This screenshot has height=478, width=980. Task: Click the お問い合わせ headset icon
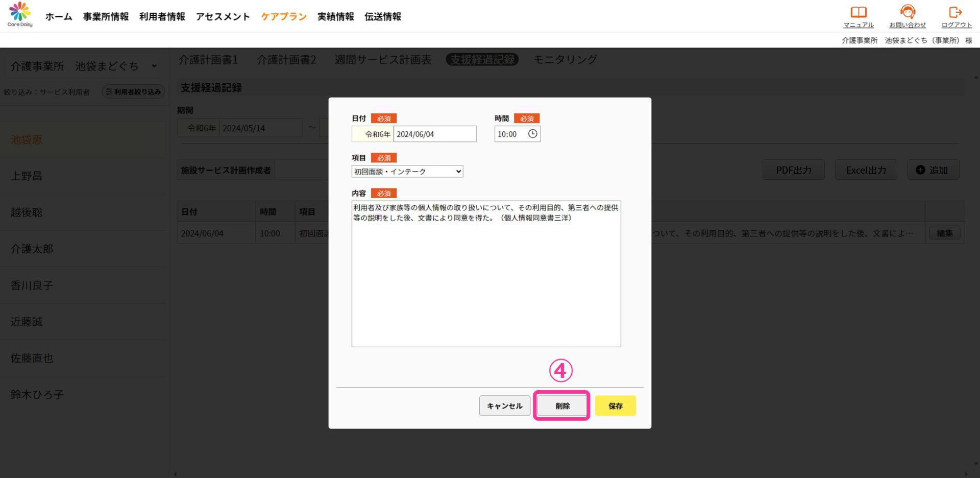pos(907,12)
